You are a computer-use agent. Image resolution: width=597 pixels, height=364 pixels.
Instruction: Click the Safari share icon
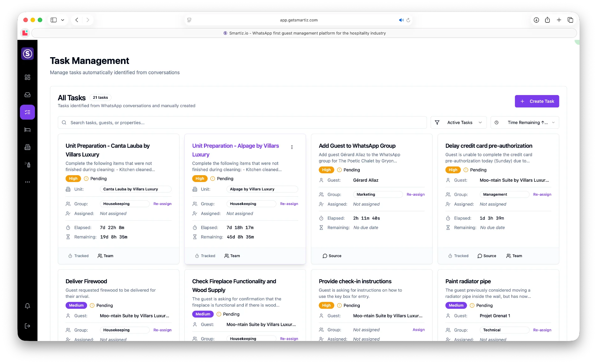click(548, 20)
